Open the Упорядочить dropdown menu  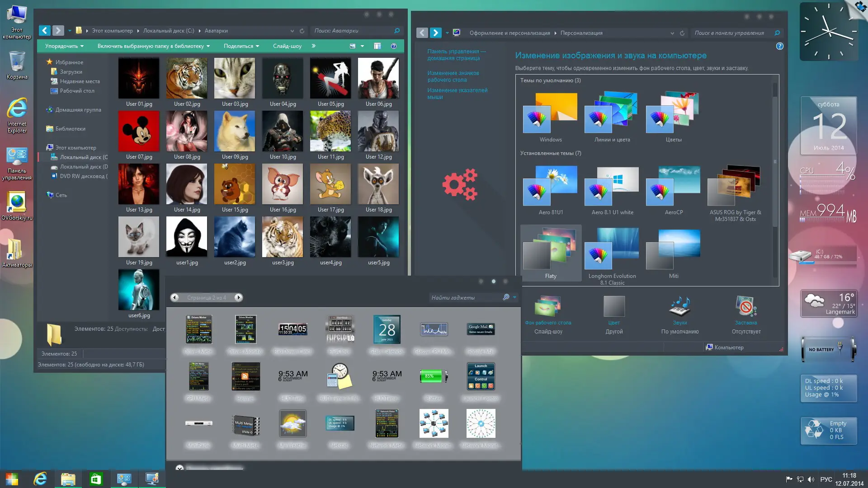pyautogui.click(x=64, y=46)
